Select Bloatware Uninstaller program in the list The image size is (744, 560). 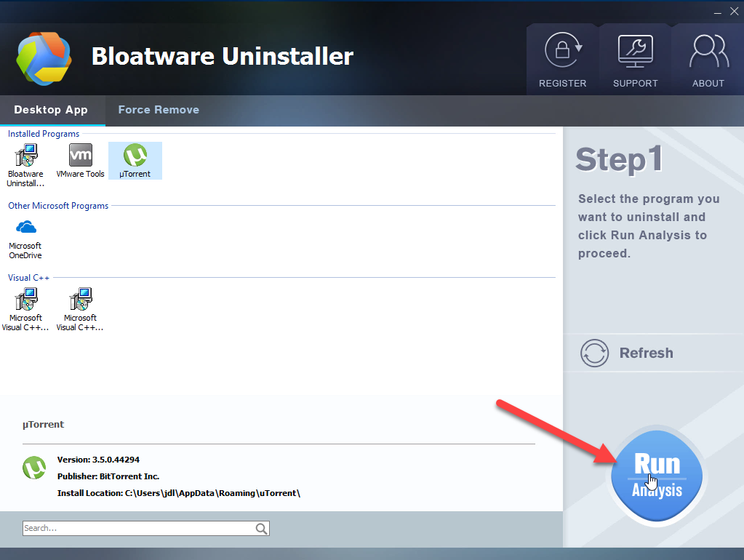pos(25,165)
